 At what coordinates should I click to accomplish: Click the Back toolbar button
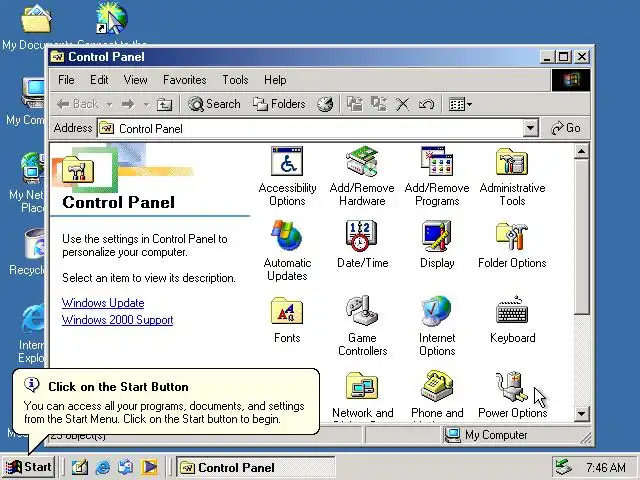(x=78, y=104)
